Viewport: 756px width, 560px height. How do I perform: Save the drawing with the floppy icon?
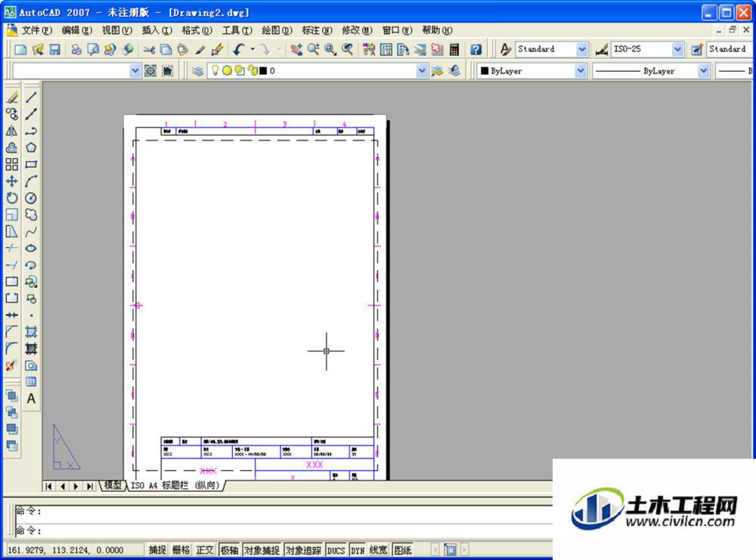(x=55, y=49)
